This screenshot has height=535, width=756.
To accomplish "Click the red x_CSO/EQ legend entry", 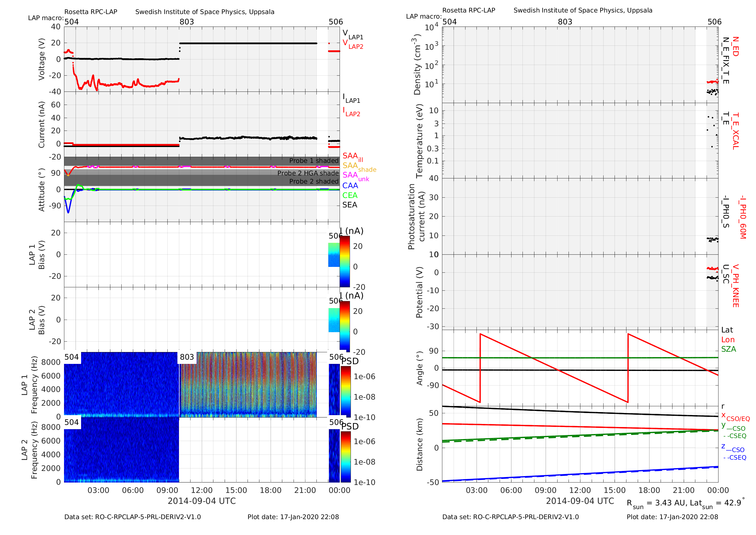I will coord(735,417).
